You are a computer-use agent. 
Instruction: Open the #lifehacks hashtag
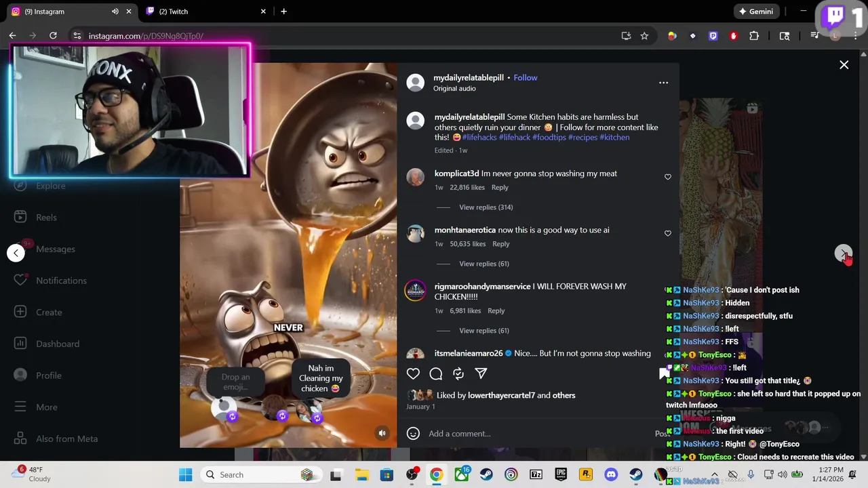click(x=479, y=138)
